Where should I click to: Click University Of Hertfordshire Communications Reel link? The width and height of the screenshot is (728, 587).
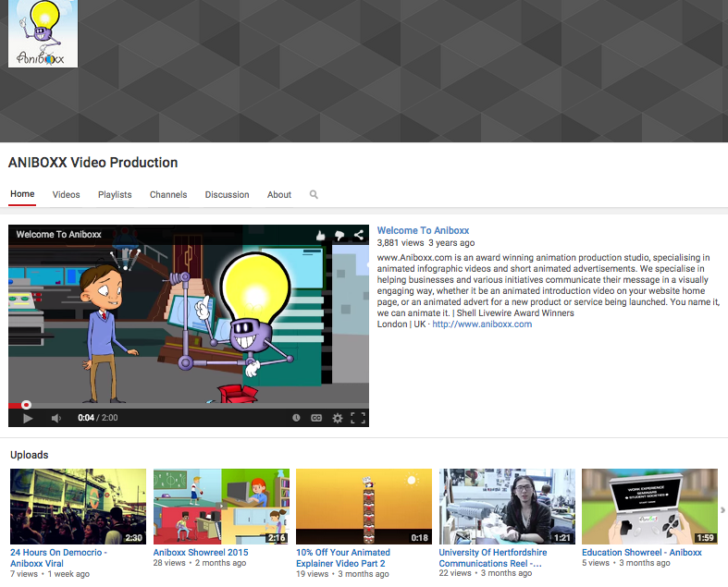pyautogui.click(x=493, y=557)
